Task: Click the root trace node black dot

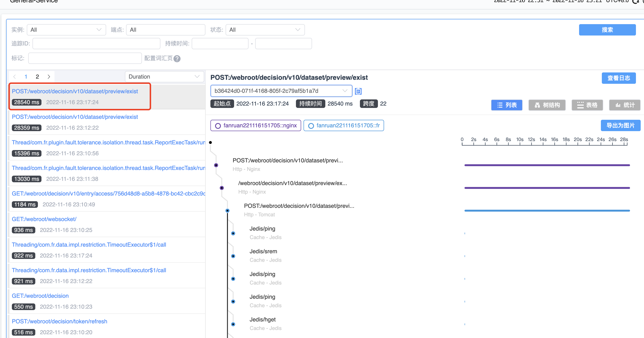Action: point(210,142)
